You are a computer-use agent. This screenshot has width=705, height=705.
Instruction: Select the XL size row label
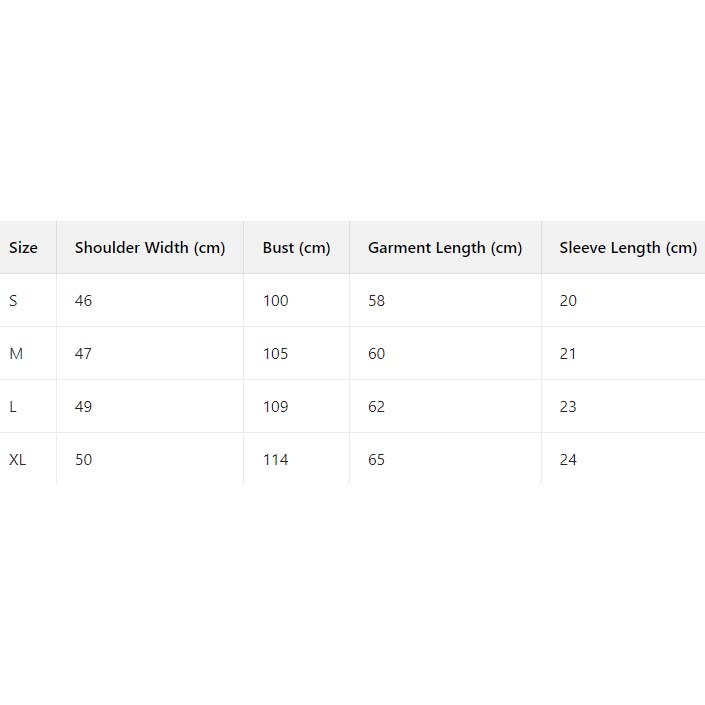18,460
